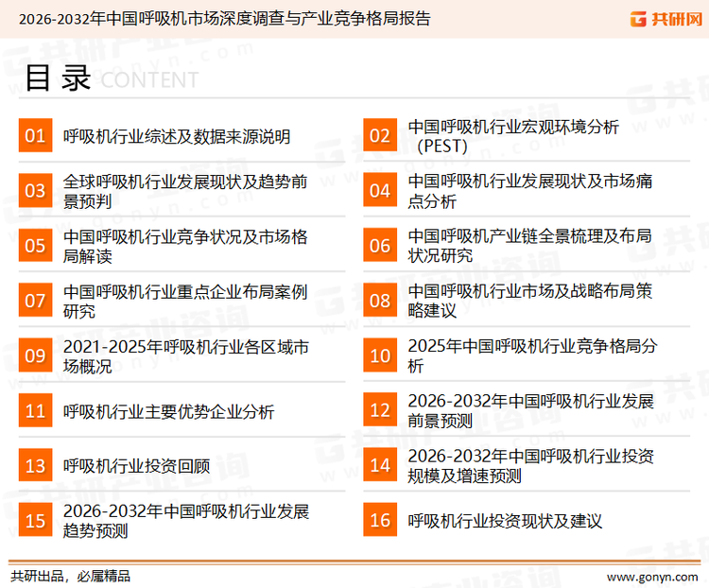Select 呼吸机行业投资回顾 entry
The image size is (709, 588).
click(x=136, y=466)
